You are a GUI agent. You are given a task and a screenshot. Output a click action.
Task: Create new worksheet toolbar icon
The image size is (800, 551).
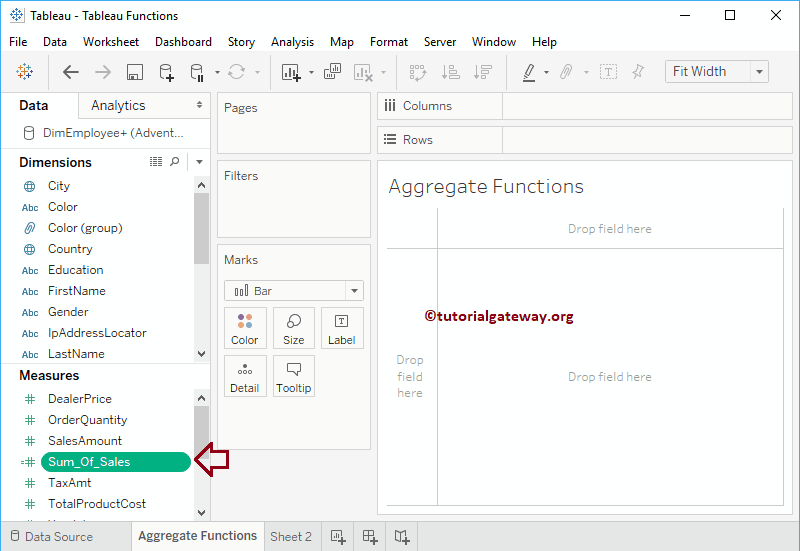click(291, 72)
